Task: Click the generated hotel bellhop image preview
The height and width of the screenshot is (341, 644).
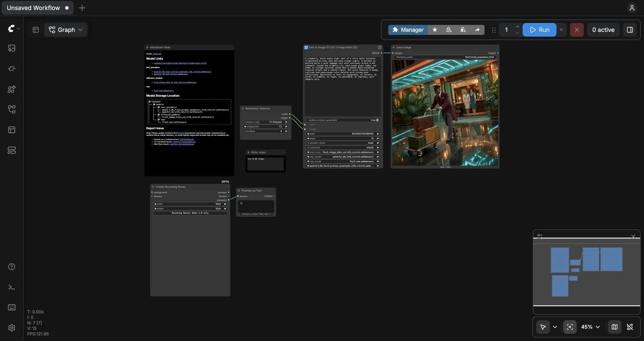Action: click(445, 112)
